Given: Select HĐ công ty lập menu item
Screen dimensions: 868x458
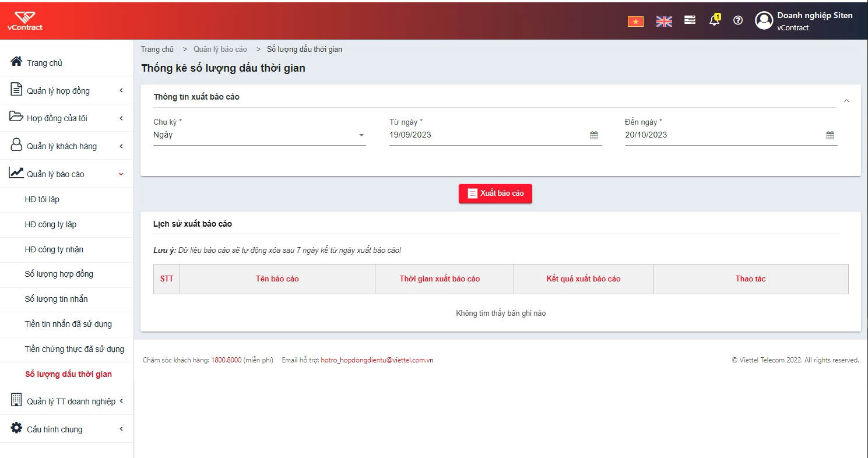Looking at the screenshot, I should [51, 224].
